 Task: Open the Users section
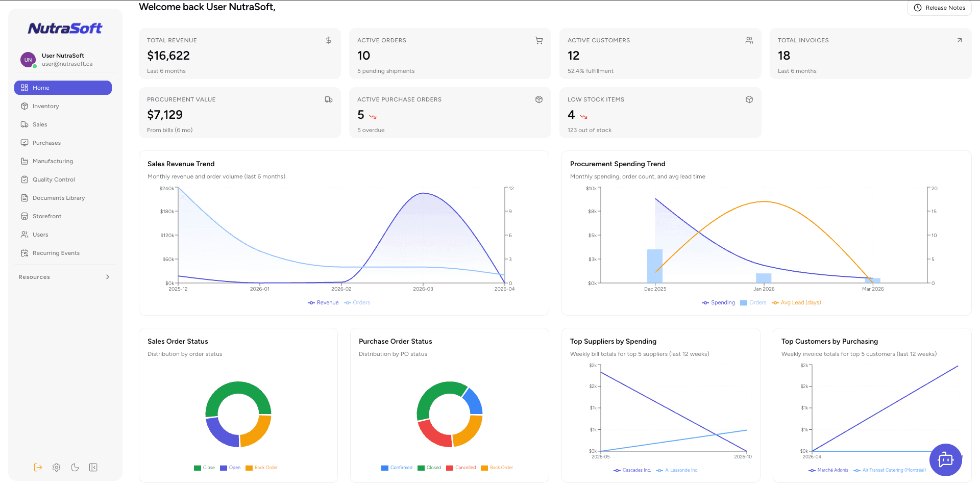tap(63, 235)
